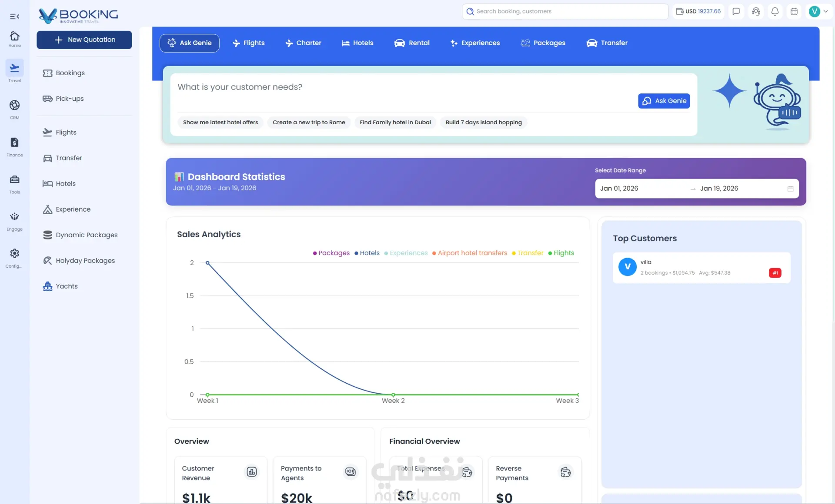Toggle the Flights series in chart legend
Viewport: 835px width, 504px height.
561,253
